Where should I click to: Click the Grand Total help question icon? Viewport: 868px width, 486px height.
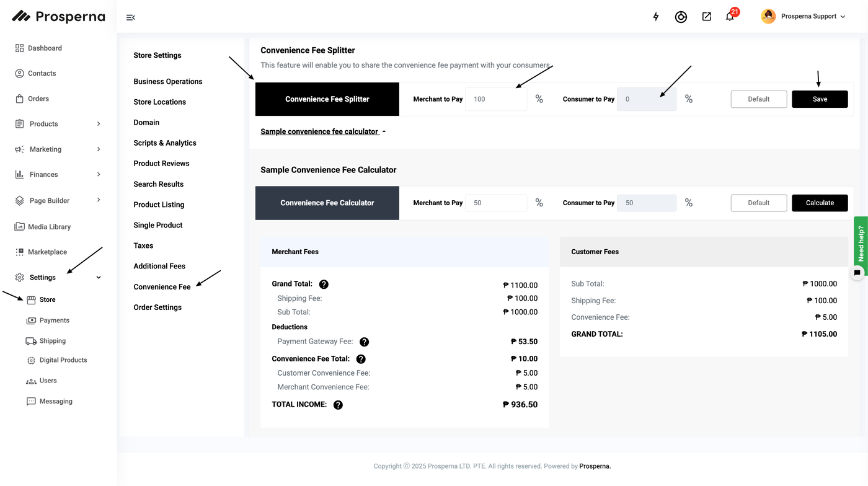click(324, 285)
